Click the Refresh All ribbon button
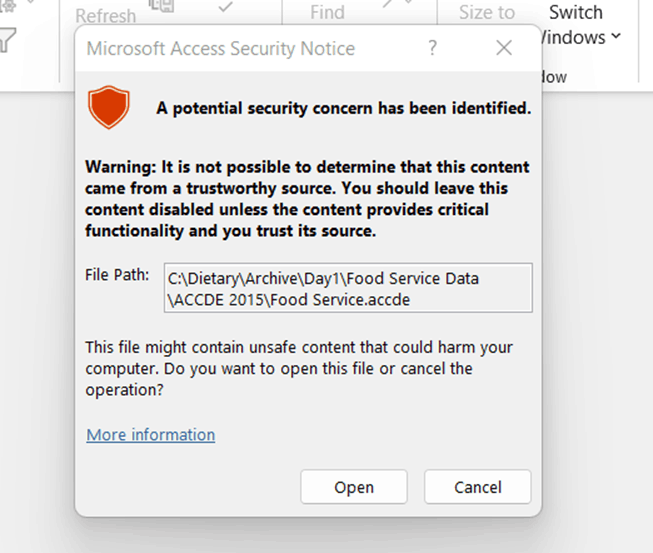 coord(105,15)
